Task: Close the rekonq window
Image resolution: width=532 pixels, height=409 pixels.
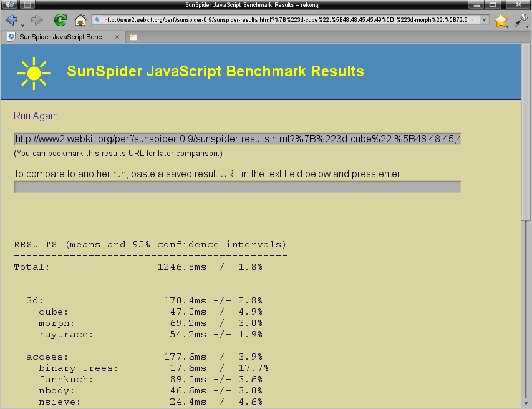Action: [518, 4]
